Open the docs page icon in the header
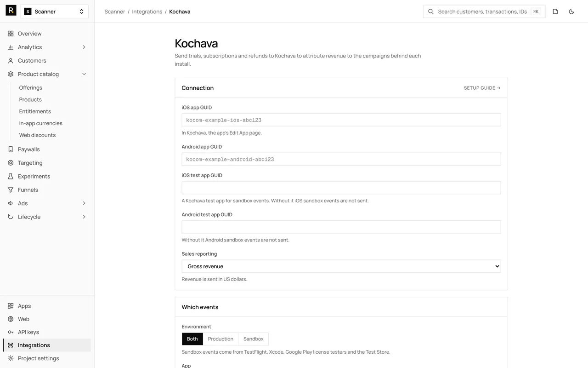The image size is (588, 368). [x=555, y=11]
